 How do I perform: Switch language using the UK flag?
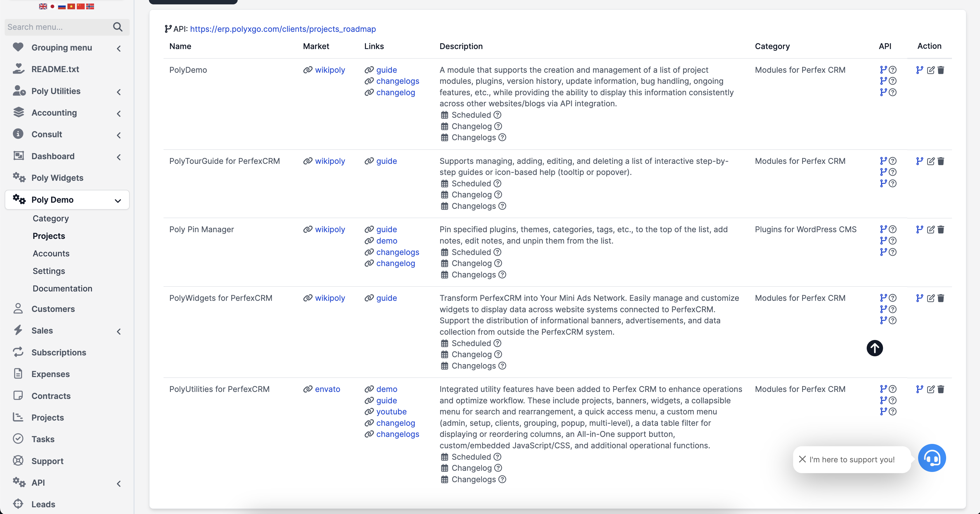(x=43, y=6)
